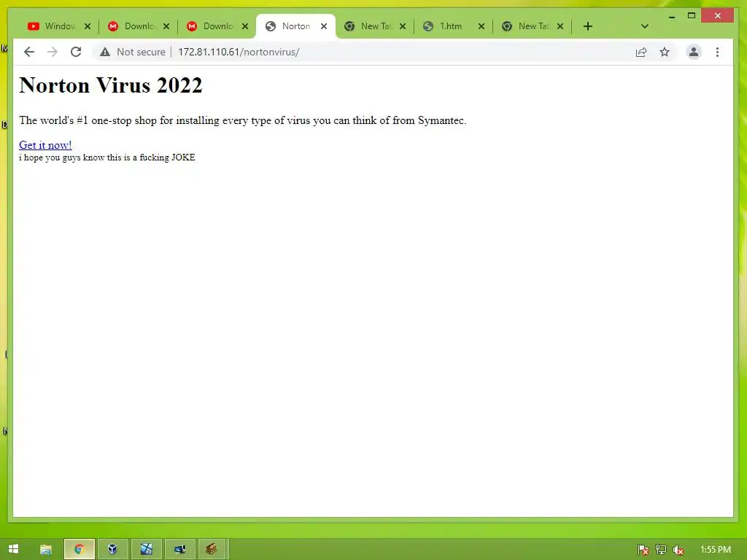This screenshot has height=560, width=747.
Task: Click the muted volume tray icon
Action: [678, 550]
